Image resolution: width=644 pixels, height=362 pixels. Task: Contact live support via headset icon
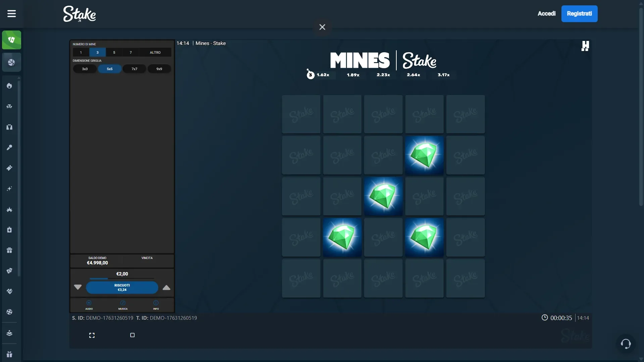pyautogui.click(x=626, y=344)
